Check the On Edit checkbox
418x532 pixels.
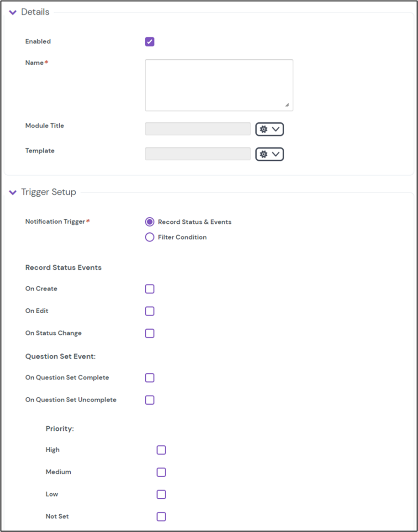point(149,311)
